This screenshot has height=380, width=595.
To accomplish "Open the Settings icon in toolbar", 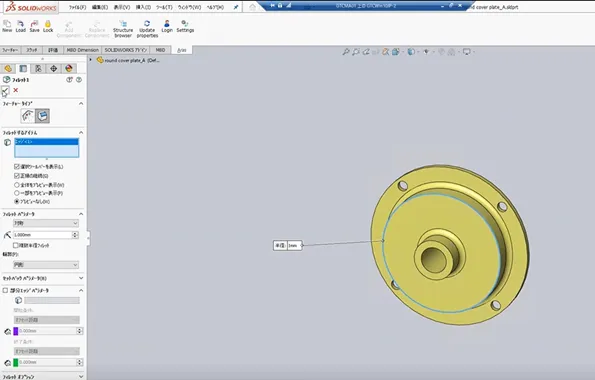I will pyautogui.click(x=185, y=26).
